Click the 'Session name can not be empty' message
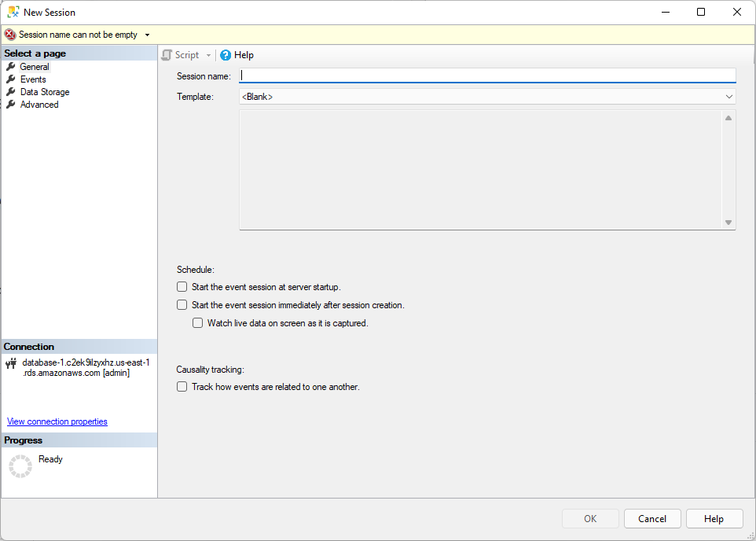 click(78, 35)
